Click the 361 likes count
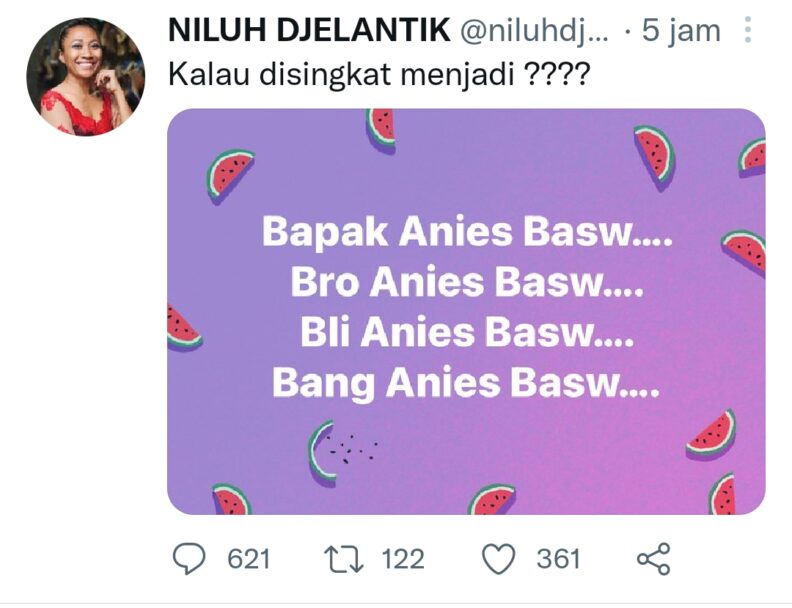Image resolution: width=792 pixels, height=608 pixels. [x=558, y=560]
